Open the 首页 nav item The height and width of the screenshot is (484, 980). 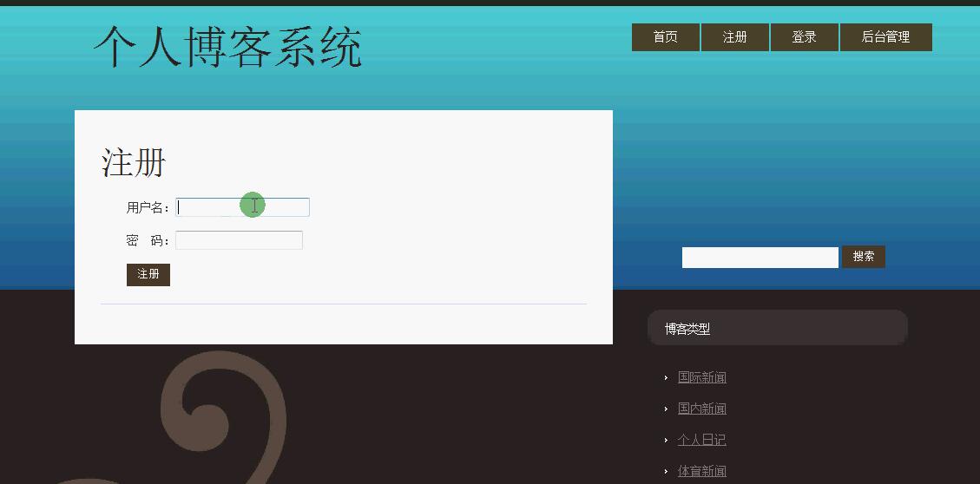click(x=666, y=37)
